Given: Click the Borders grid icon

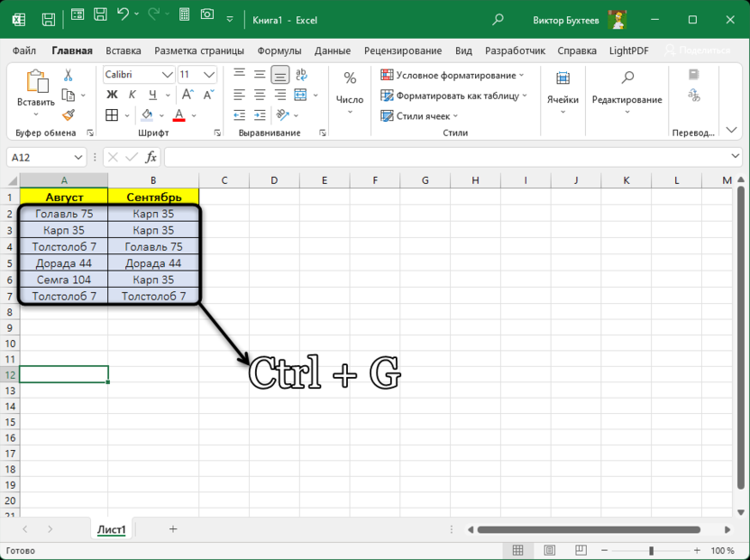Looking at the screenshot, I should click(112, 115).
